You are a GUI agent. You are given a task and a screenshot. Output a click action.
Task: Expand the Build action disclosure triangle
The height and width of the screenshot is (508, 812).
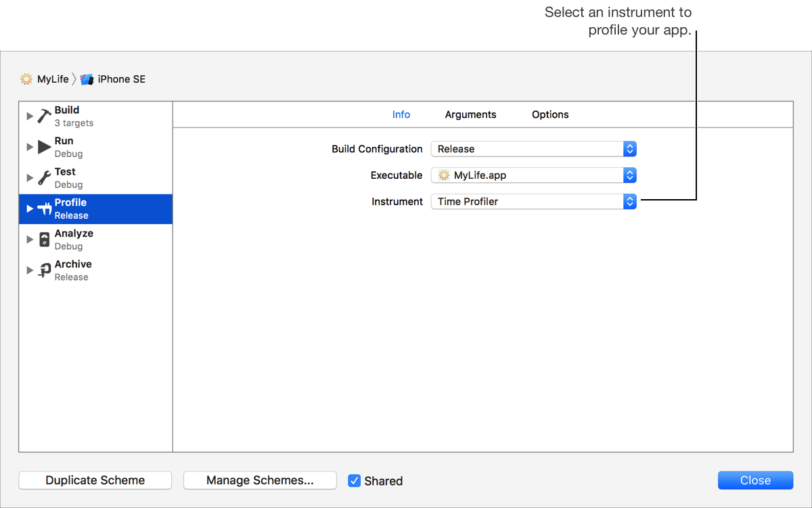pos(30,116)
